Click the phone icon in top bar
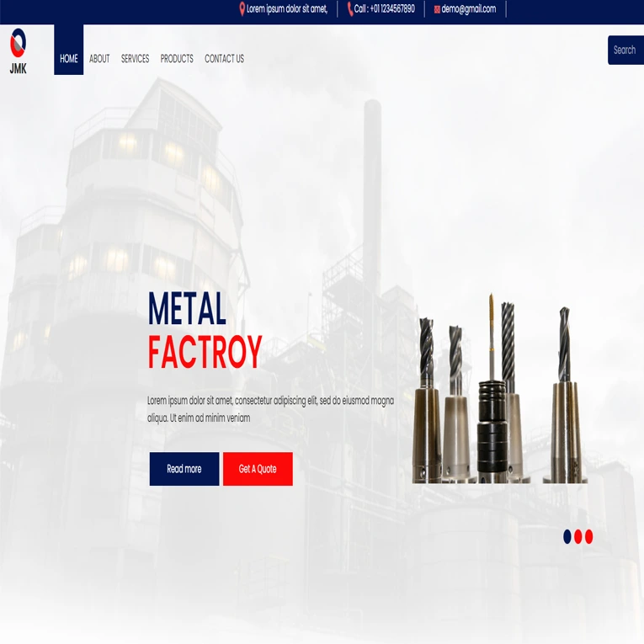 point(350,9)
